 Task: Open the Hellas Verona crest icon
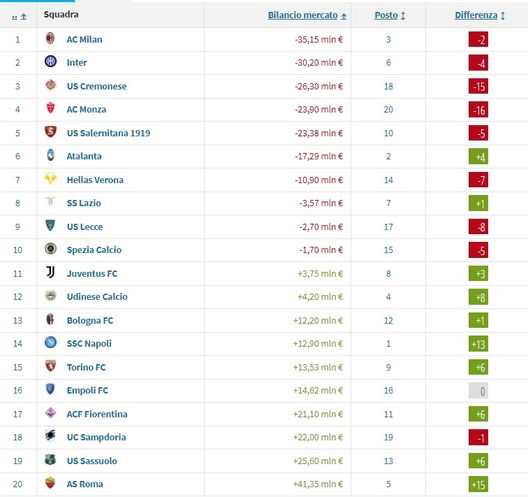click(x=51, y=178)
